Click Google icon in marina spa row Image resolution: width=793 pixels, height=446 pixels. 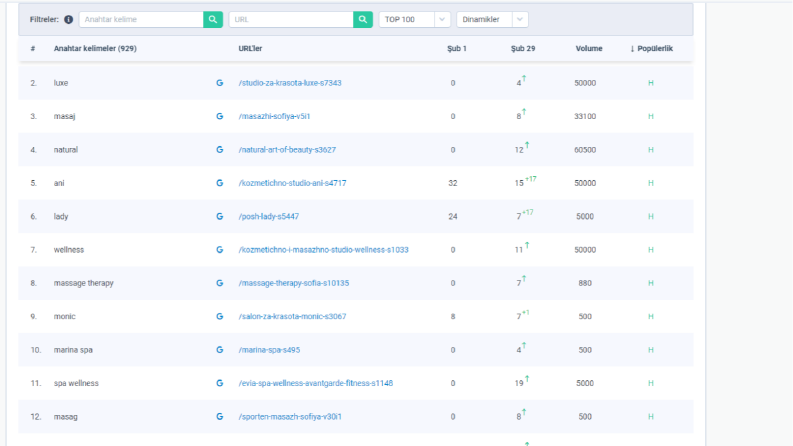point(219,350)
